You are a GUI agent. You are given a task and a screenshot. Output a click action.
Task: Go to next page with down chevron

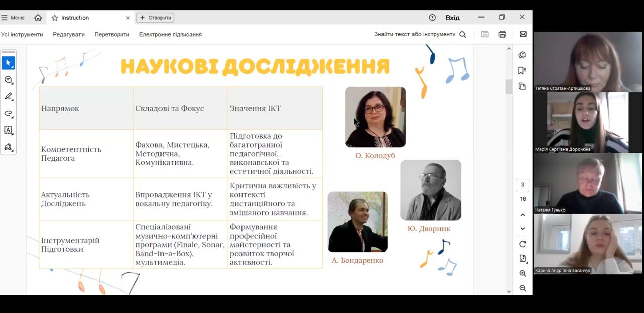click(522, 229)
